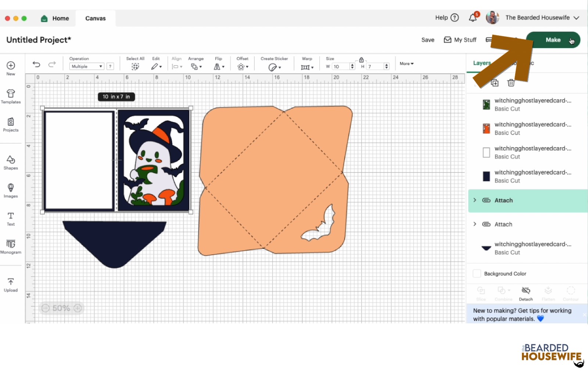This screenshot has height=374, width=588.
Task: Click the width input field
Action: [x=340, y=67]
